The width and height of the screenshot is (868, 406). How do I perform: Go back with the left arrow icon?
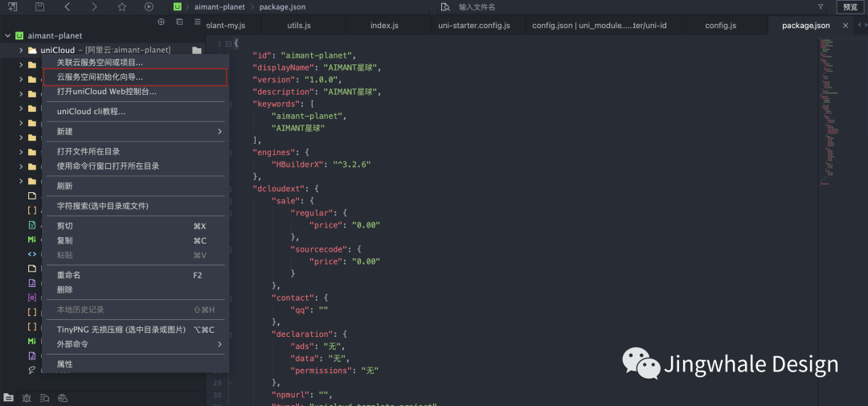coord(67,6)
